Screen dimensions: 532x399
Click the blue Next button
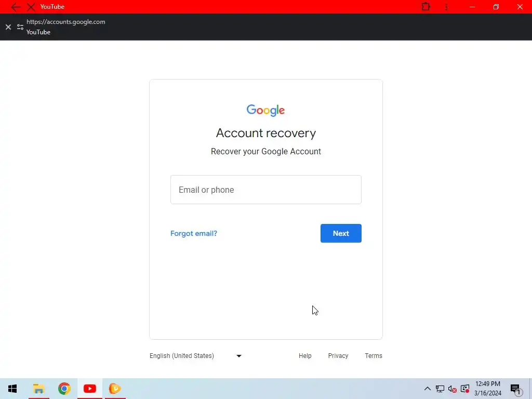pos(341,233)
